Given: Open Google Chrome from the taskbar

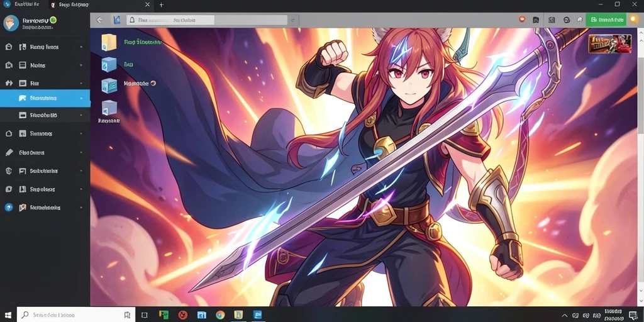Looking at the screenshot, I should 220,315.
